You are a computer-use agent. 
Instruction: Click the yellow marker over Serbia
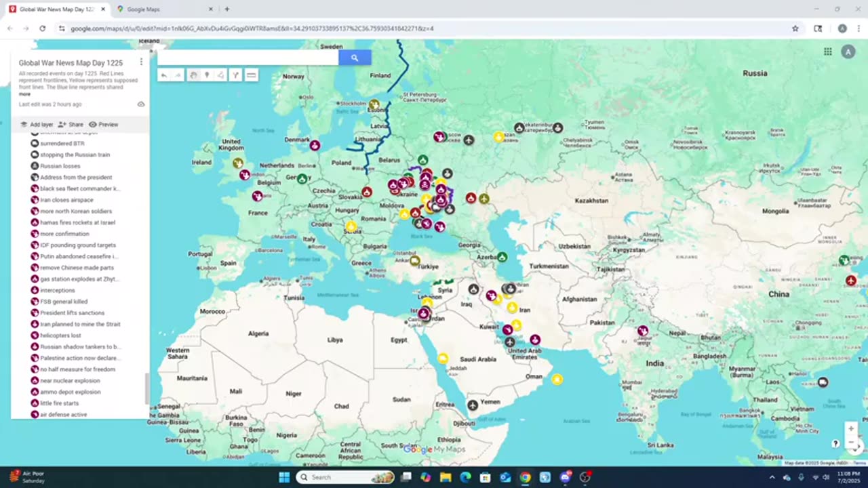[x=351, y=226]
